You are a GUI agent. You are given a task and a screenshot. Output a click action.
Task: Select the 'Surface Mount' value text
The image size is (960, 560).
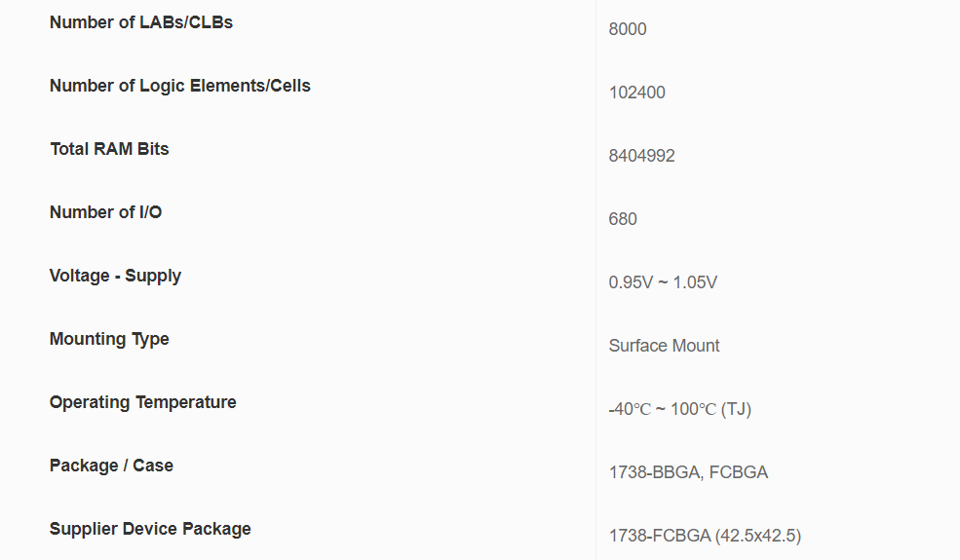click(x=665, y=346)
